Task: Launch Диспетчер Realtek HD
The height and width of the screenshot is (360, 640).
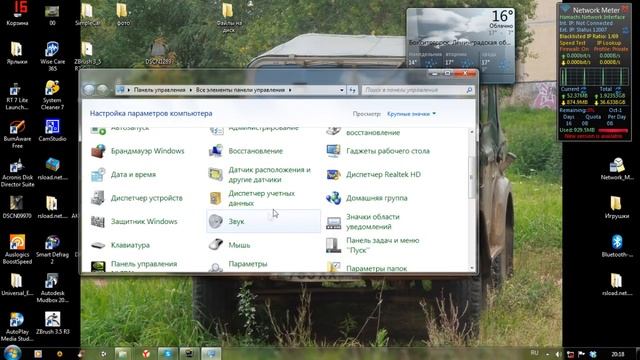Action: (x=373, y=175)
